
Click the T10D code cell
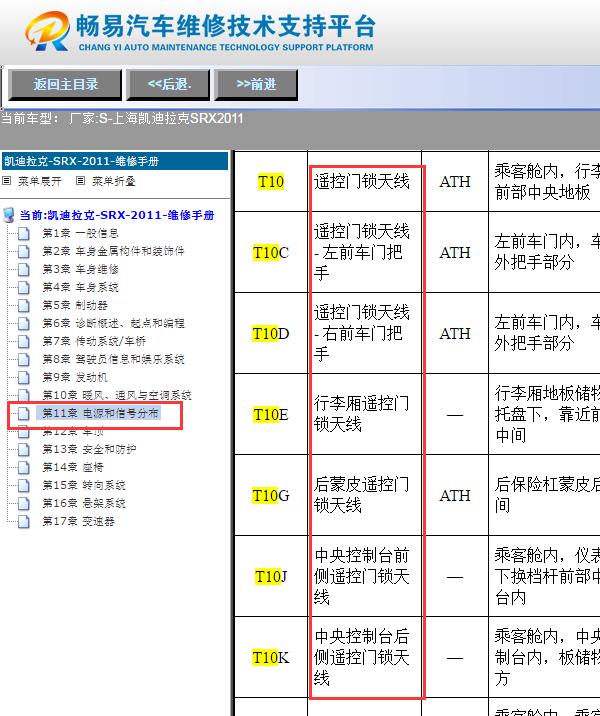click(271, 333)
